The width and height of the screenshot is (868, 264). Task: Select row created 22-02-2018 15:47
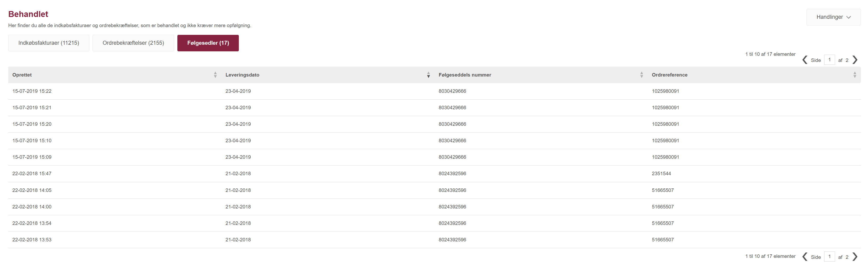point(32,174)
